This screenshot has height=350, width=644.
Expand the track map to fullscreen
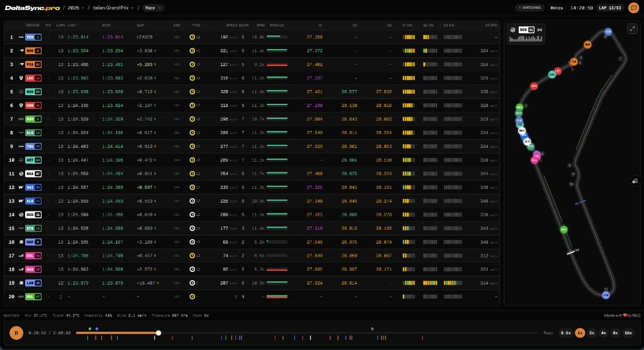coord(632,29)
